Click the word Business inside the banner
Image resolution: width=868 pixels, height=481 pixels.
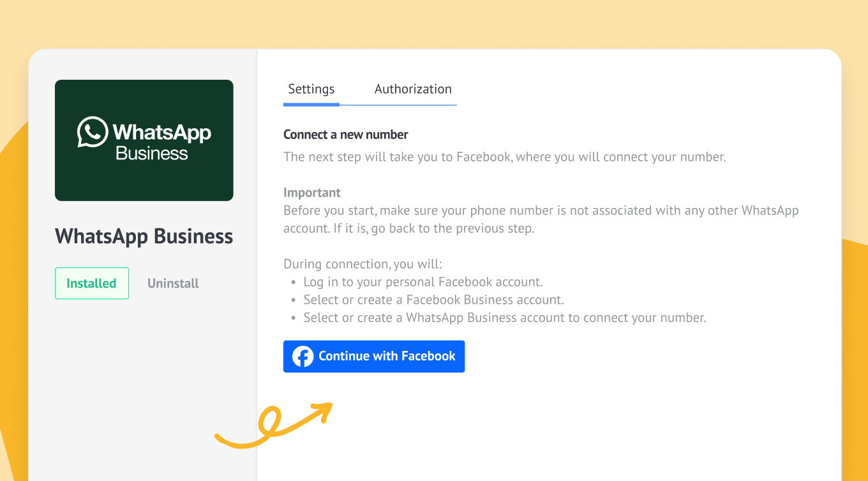(152, 154)
